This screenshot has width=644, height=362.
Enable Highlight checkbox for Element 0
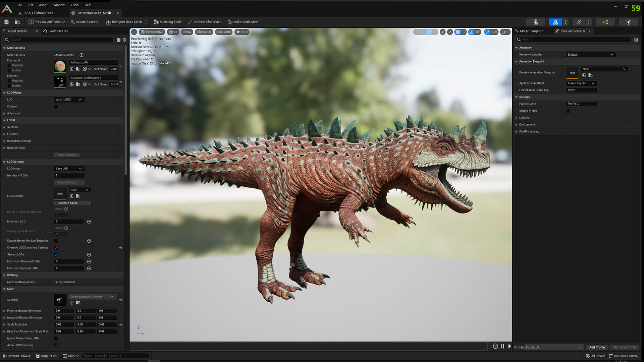pyautogui.click(x=9, y=65)
